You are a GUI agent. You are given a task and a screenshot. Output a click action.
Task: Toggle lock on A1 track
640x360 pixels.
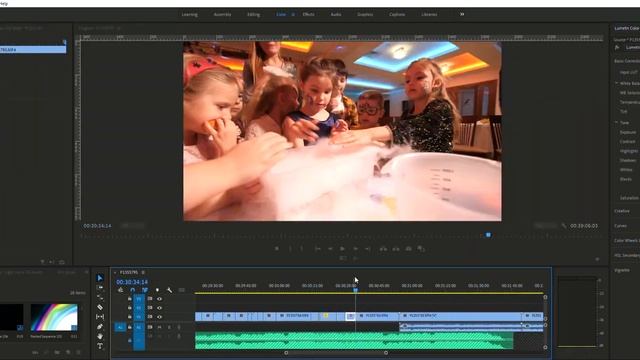[x=130, y=327]
